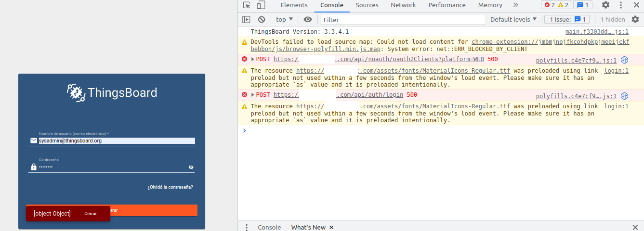
Task: Close the DevTools panel
Action: [635, 5]
